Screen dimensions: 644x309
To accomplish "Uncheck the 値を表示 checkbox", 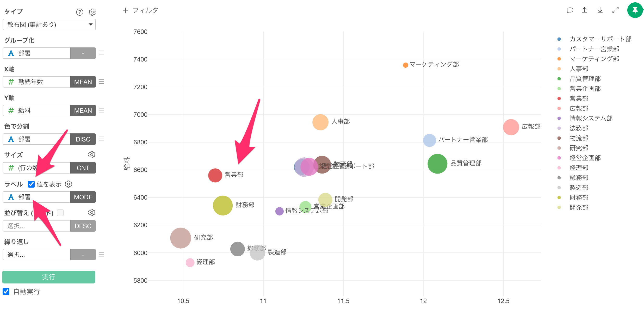I will 31,184.
